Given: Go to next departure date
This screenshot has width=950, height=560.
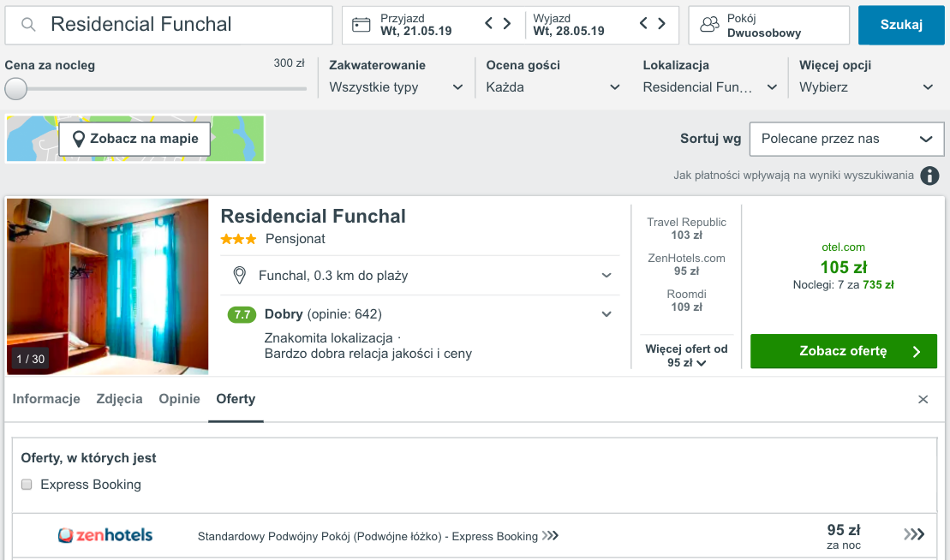Looking at the screenshot, I should tap(661, 23).
